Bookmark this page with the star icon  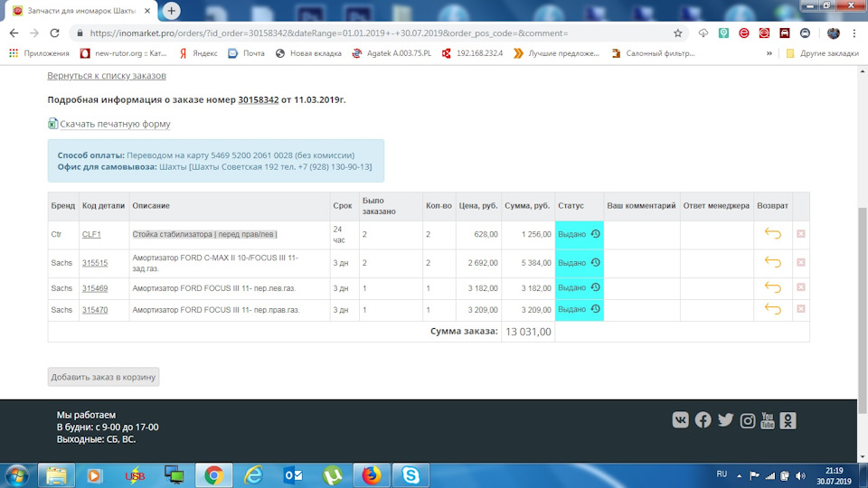click(677, 33)
